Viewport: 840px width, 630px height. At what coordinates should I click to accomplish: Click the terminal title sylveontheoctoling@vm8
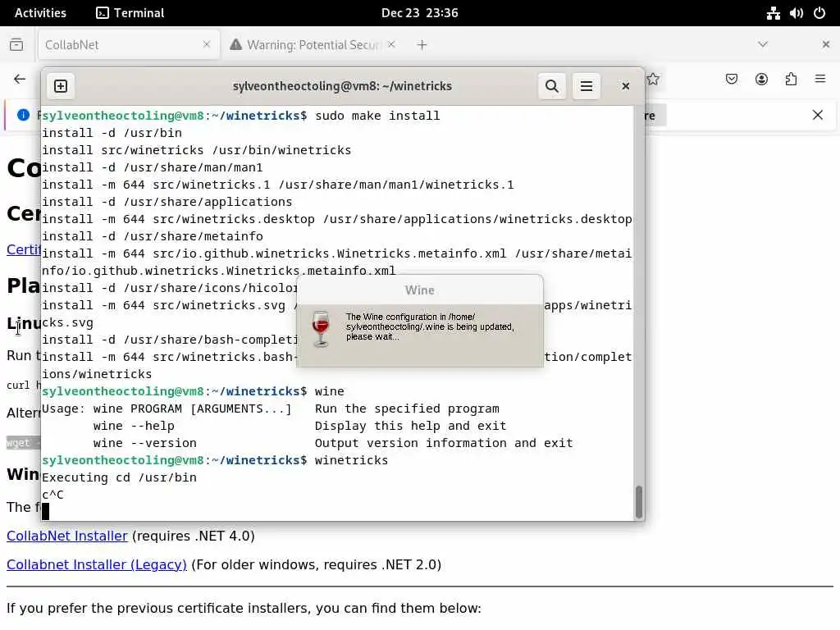[342, 86]
